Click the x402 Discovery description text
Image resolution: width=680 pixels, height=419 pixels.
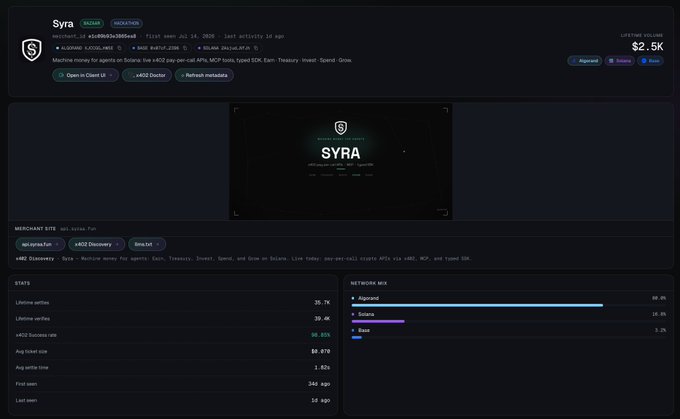point(243,259)
